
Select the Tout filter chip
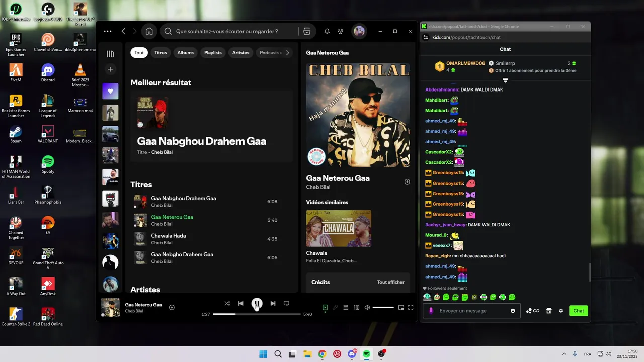(x=139, y=52)
